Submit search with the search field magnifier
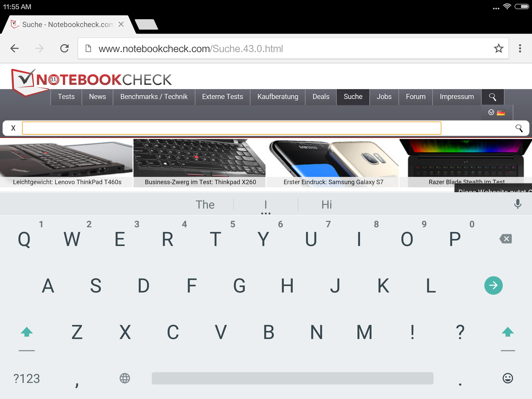532x399 pixels. (x=519, y=128)
